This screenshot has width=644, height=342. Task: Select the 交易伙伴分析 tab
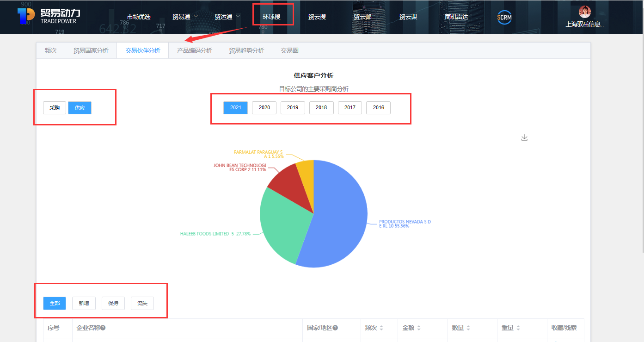pos(143,50)
